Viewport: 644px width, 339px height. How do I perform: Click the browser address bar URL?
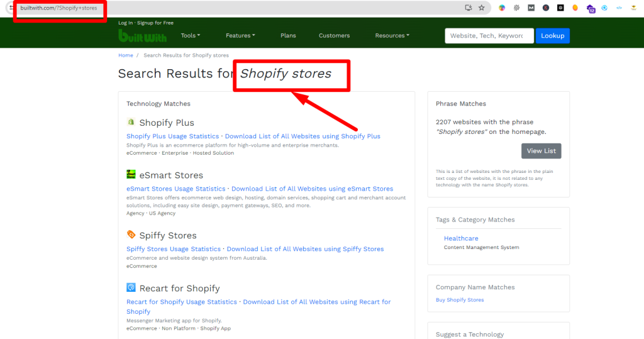(58, 8)
